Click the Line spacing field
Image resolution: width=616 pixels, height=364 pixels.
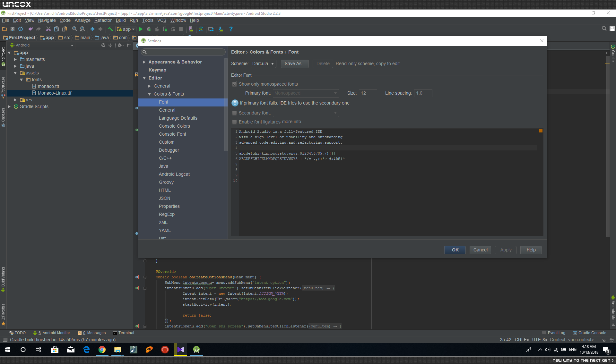click(423, 93)
